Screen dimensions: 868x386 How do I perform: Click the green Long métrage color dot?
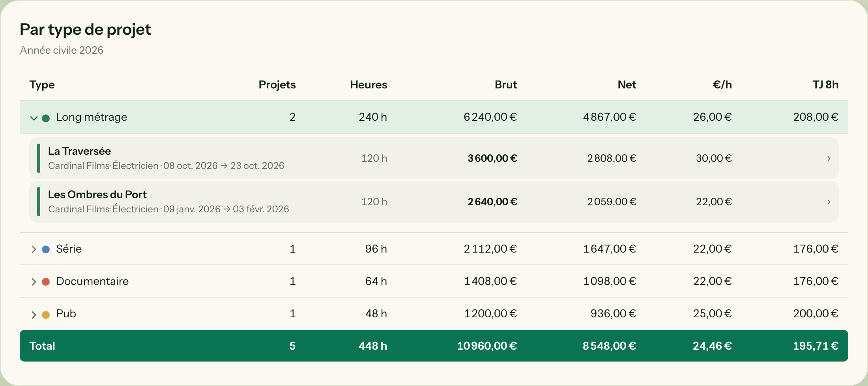pos(46,118)
